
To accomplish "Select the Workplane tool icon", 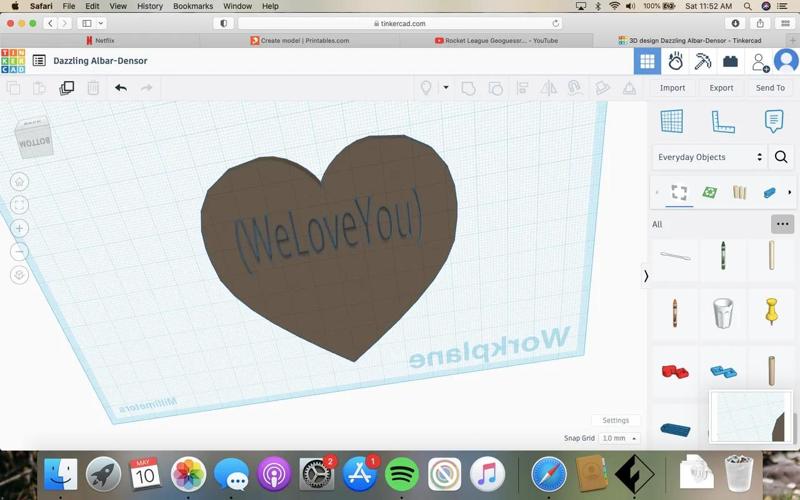I will pyautogui.click(x=672, y=121).
